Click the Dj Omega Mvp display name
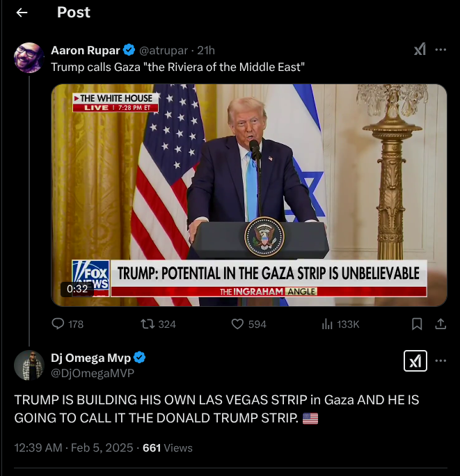 coord(90,358)
